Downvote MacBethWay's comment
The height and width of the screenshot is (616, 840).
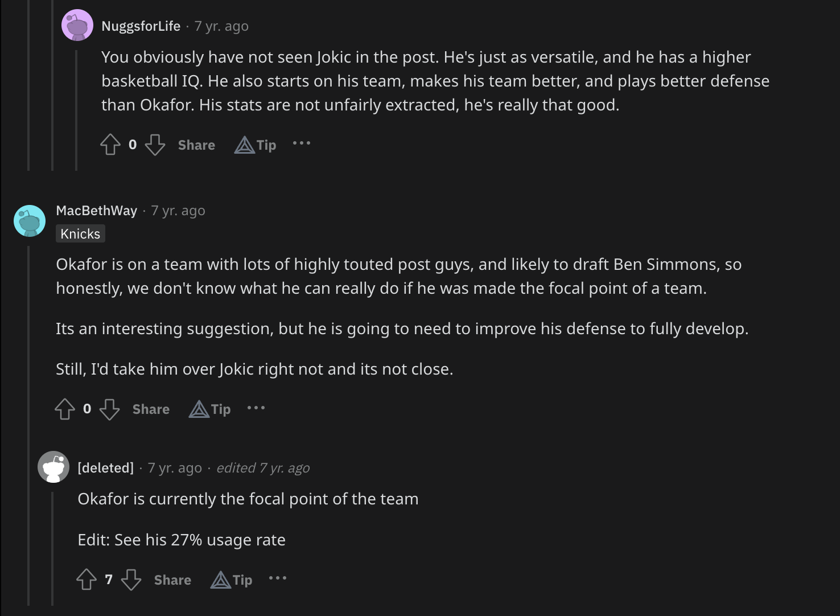click(109, 409)
